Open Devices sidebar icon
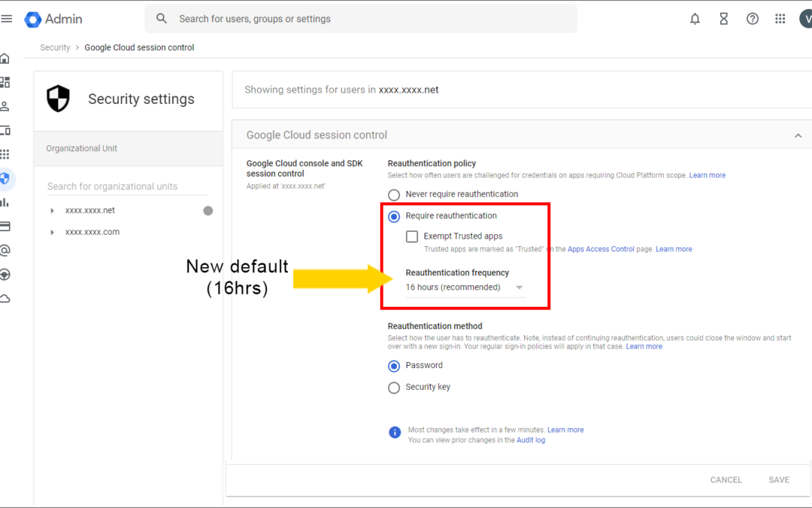812x508 pixels. pos(5,130)
